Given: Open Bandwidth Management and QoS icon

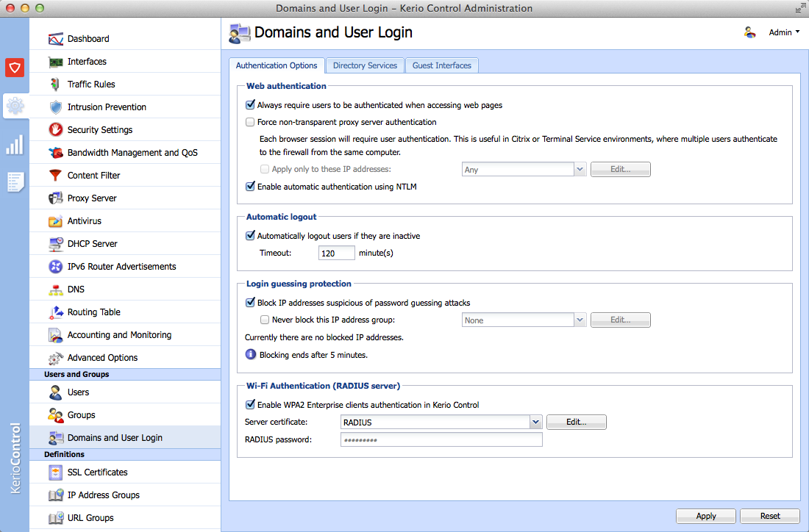Looking at the screenshot, I should [55, 153].
